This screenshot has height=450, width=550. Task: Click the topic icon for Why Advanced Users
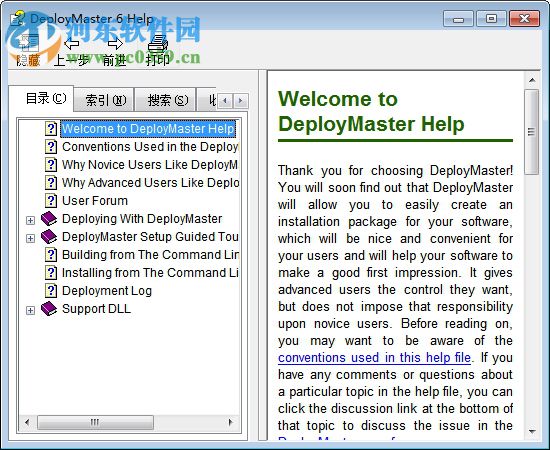pos(51,182)
